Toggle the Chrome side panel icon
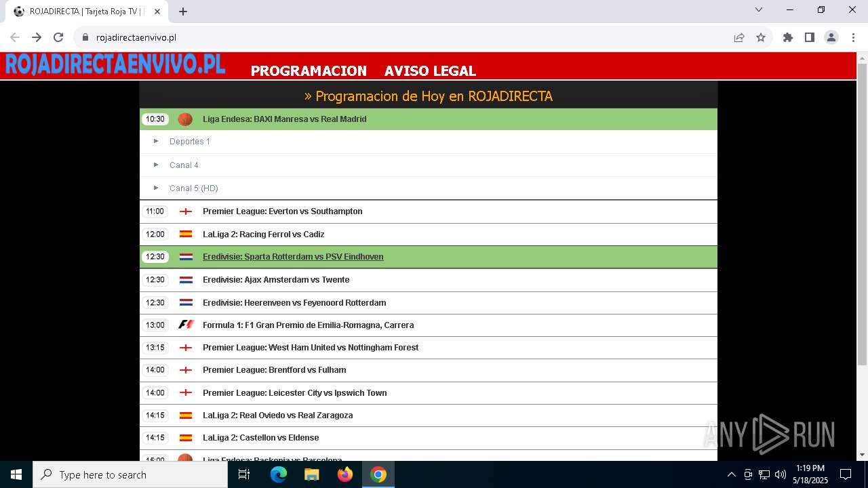868x488 pixels. (810, 37)
